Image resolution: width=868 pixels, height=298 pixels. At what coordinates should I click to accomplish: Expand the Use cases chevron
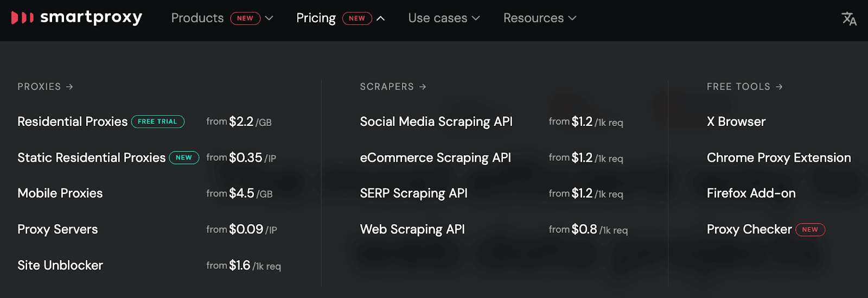476,18
